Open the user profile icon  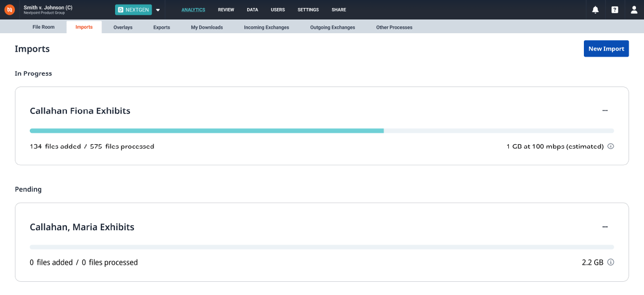click(634, 10)
